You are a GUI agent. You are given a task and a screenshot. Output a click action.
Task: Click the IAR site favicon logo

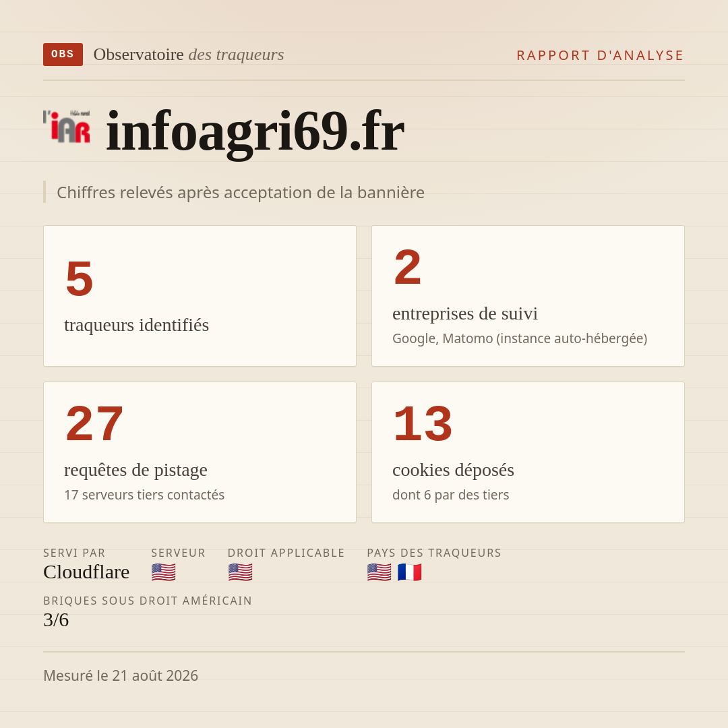click(66, 126)
